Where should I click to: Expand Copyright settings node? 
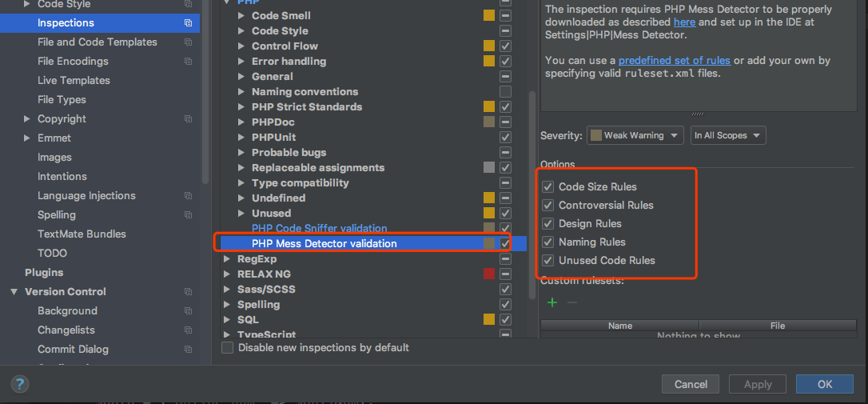[x=27, y=118]
